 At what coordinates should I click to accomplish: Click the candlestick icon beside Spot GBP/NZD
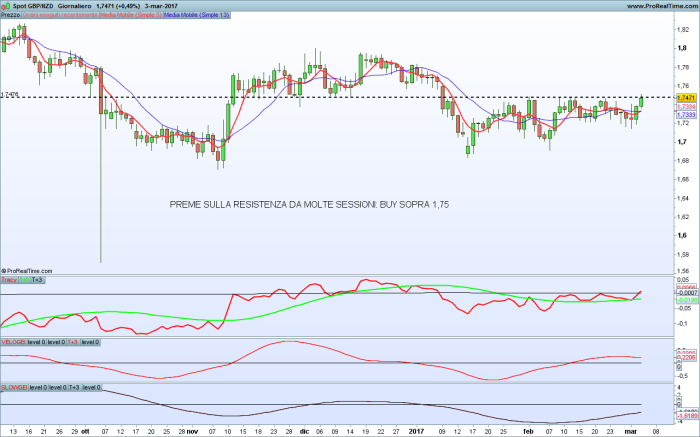click(x=6, y=6)
